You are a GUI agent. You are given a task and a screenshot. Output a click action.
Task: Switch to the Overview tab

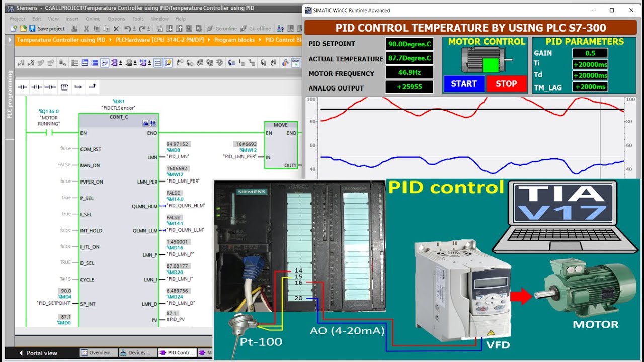(99, 353)
